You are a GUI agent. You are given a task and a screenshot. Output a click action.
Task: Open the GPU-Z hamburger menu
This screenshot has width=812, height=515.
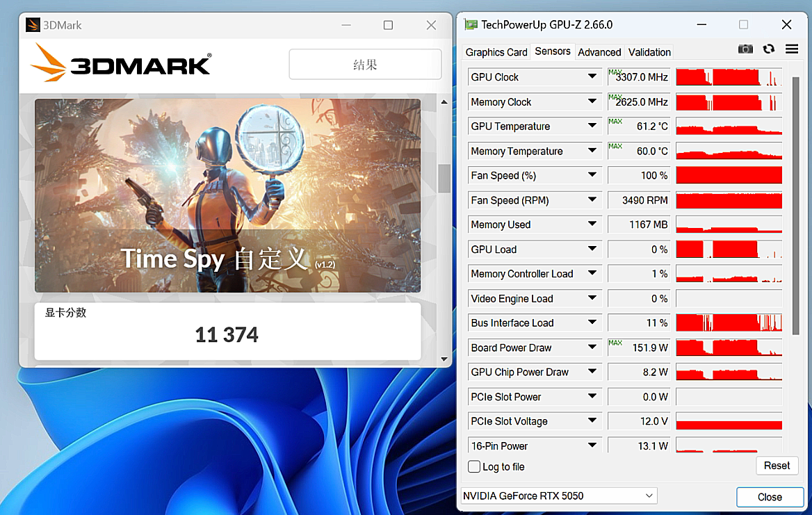point(792,49)
